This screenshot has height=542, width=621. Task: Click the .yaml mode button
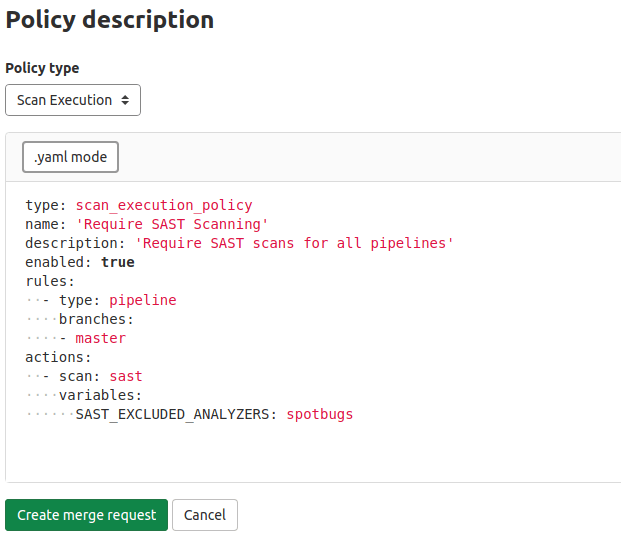pyautogui.click(x=70, y=157)
